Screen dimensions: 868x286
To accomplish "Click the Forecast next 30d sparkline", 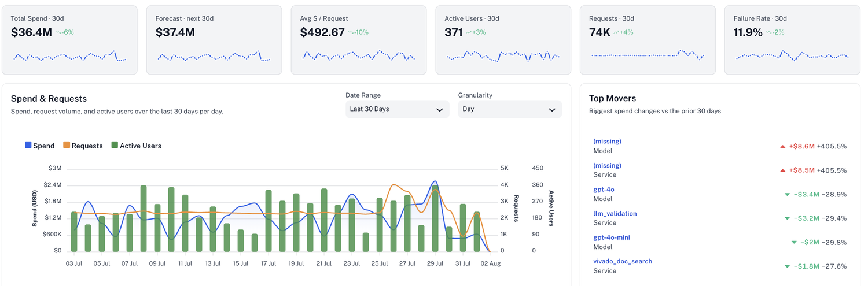I will (x=214, y=56).
